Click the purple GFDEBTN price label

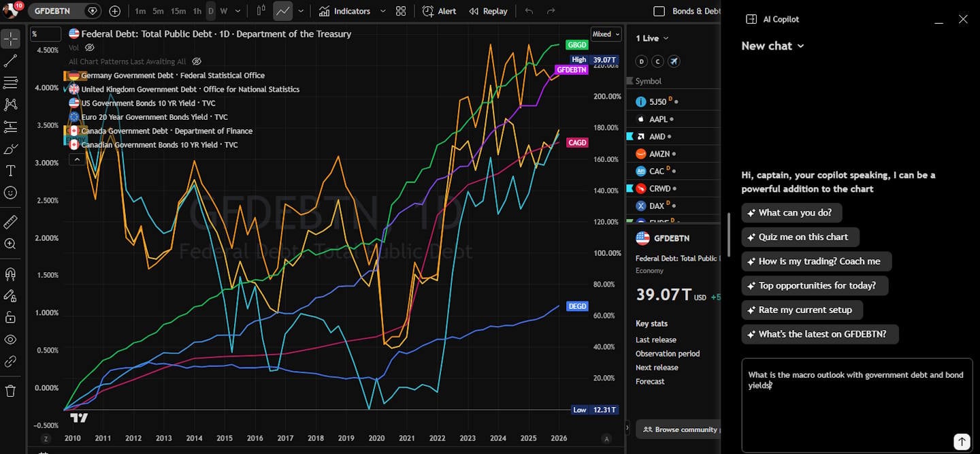tap(571, 69)
